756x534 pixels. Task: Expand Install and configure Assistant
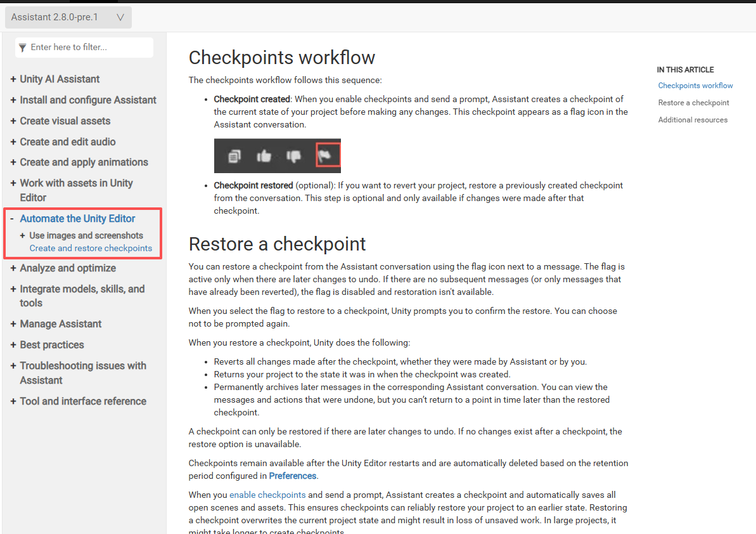13,100
